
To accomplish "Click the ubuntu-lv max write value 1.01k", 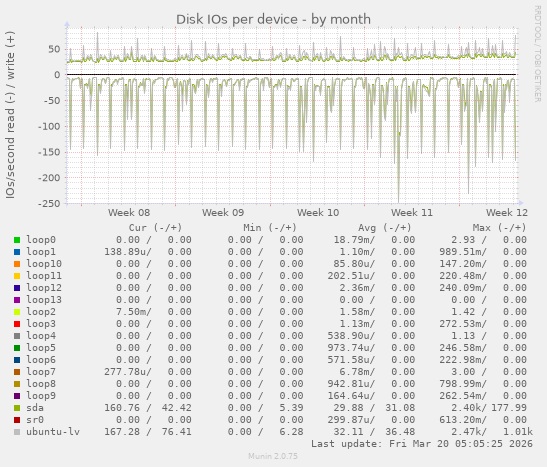I will pyautogui.click(x=518, y=432).
